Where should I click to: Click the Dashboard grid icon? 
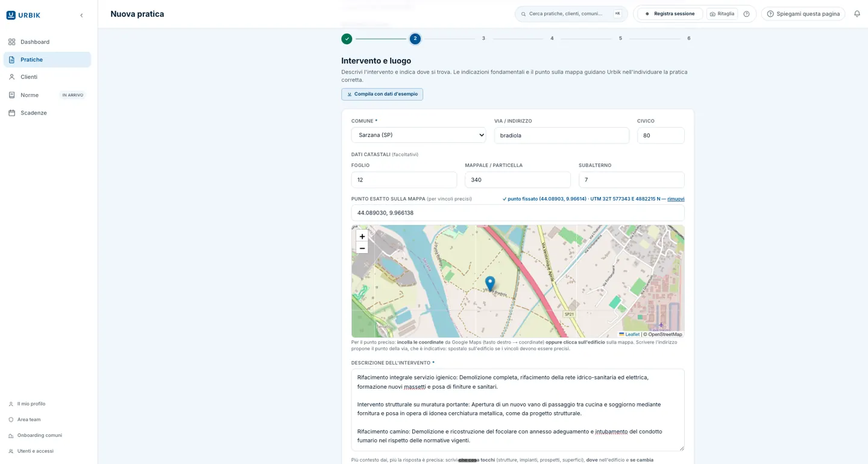(11, 42)
